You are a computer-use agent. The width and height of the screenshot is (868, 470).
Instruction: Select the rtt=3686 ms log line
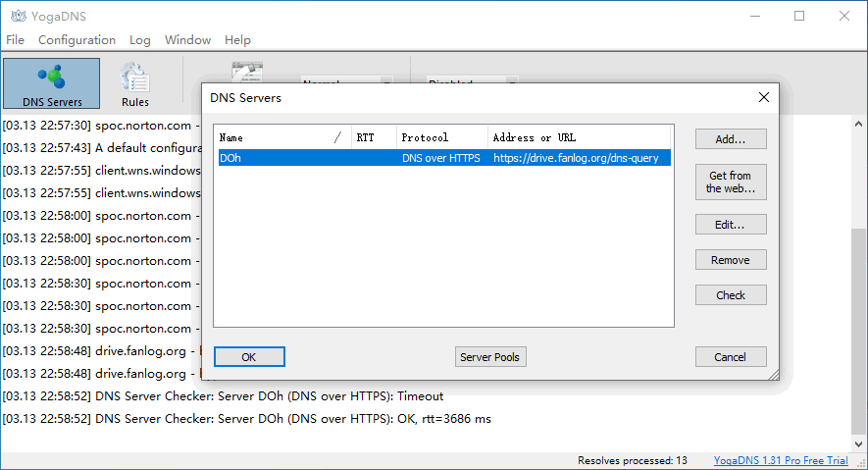[246, 419]
